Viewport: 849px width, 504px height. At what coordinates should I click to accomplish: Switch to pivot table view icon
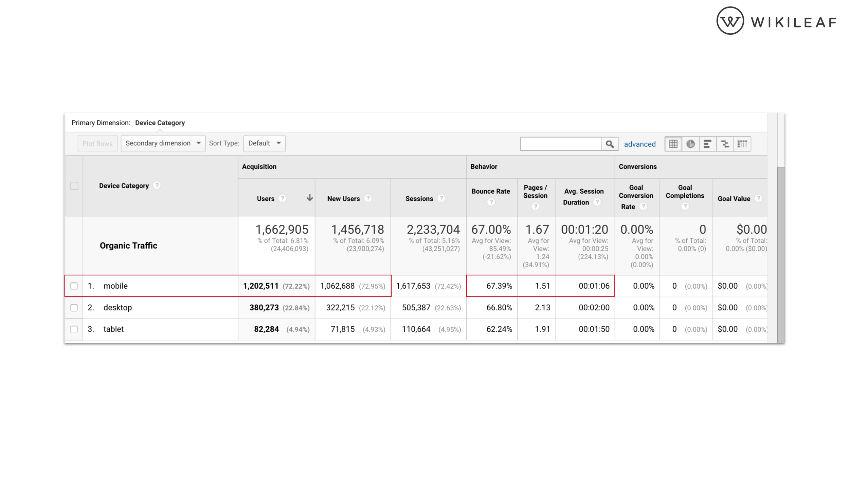[x=742, y=144]
